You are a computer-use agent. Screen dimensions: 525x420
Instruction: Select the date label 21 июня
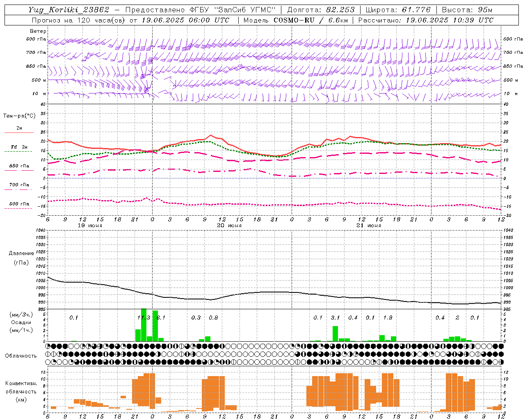[369, 226]
